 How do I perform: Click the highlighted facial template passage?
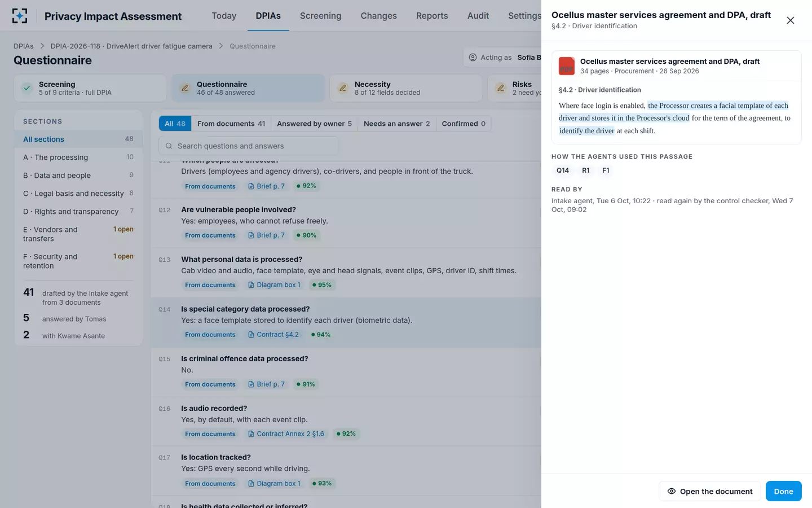673,118
